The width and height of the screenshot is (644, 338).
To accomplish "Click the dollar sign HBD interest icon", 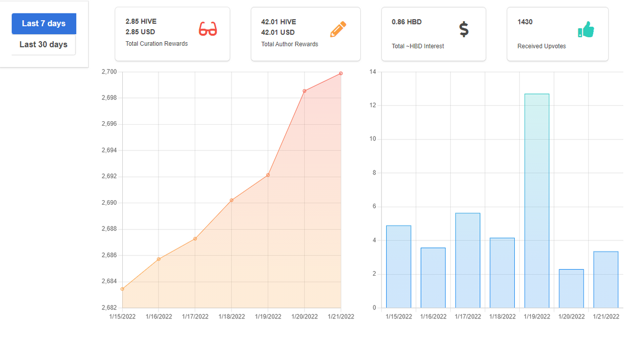I will point(464,29).
